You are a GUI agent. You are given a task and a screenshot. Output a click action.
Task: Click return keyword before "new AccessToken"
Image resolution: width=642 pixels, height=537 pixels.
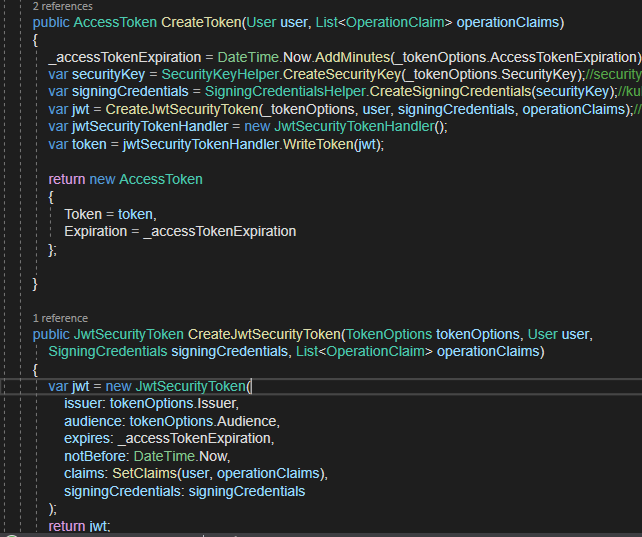pos(67,179)
